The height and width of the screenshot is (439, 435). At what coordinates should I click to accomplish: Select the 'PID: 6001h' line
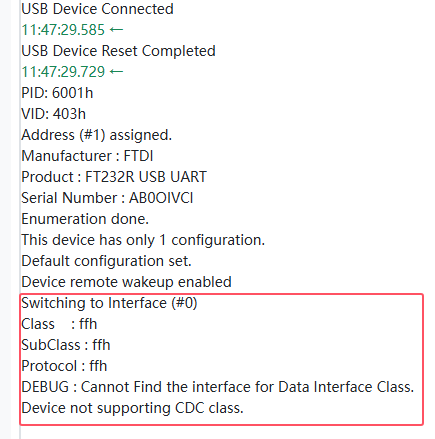tap(57, 93)
